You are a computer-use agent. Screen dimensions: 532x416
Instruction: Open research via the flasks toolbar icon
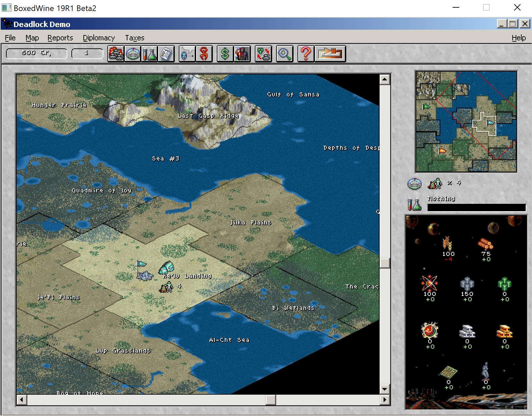click(149, 54)
